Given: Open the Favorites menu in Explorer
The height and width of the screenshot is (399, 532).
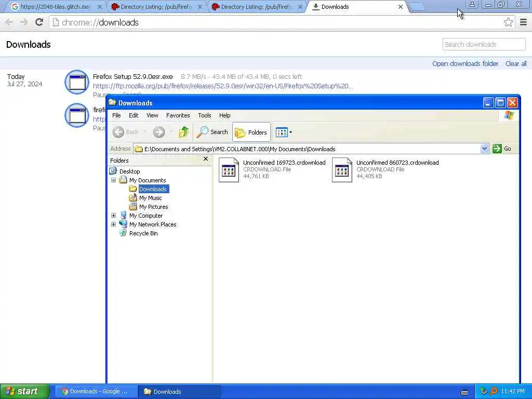Looking at the screenshot, I should click(178, 115).
